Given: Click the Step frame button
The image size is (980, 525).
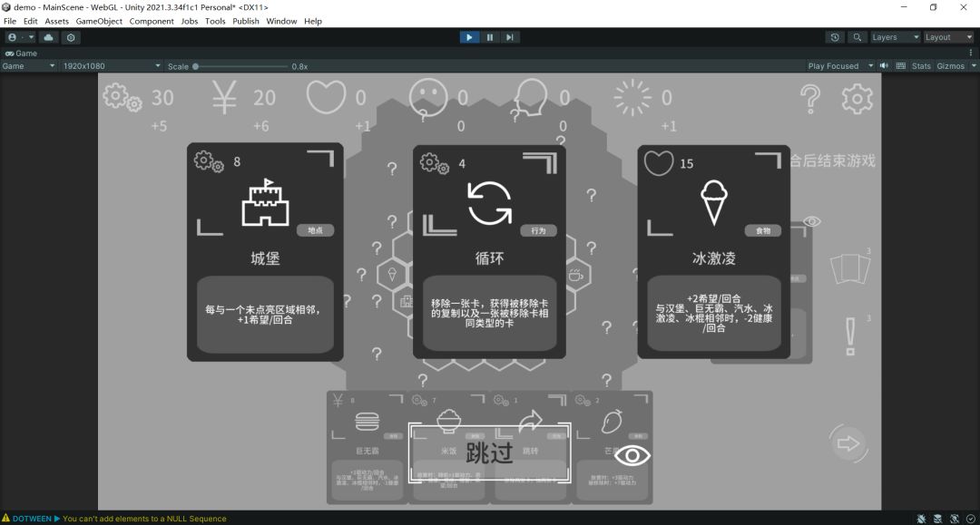Looking at the screenshot, I should pos(510,37).
